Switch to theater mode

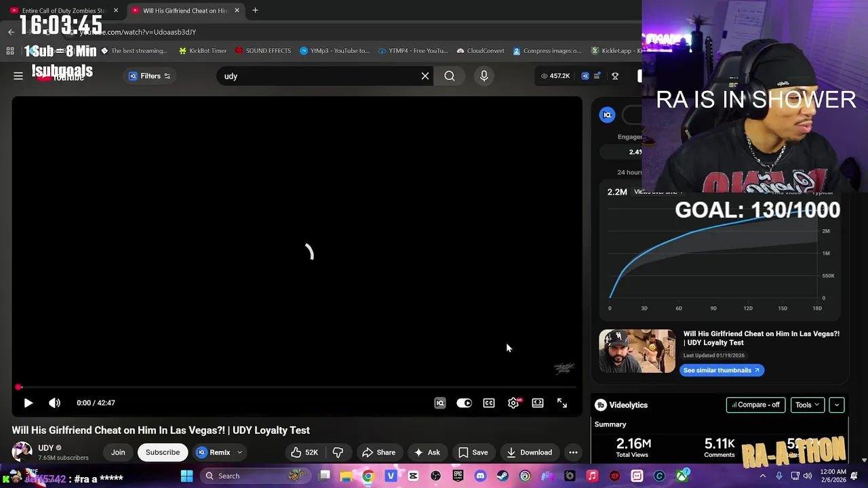click(x=538, y=403)
